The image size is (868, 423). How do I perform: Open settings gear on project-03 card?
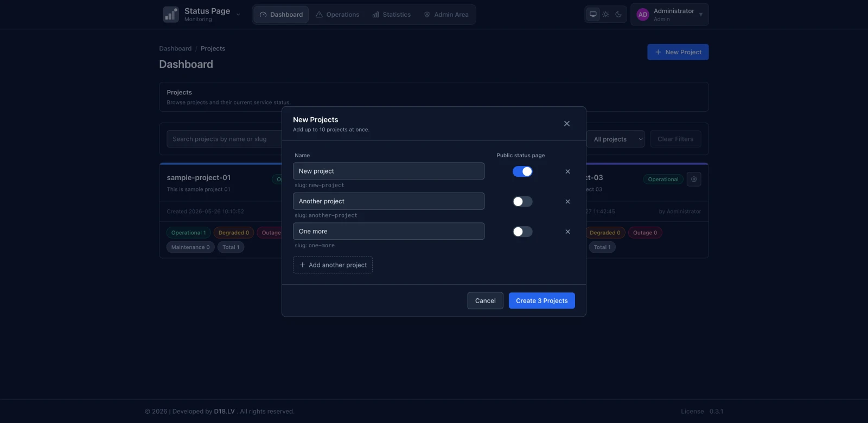694,180
